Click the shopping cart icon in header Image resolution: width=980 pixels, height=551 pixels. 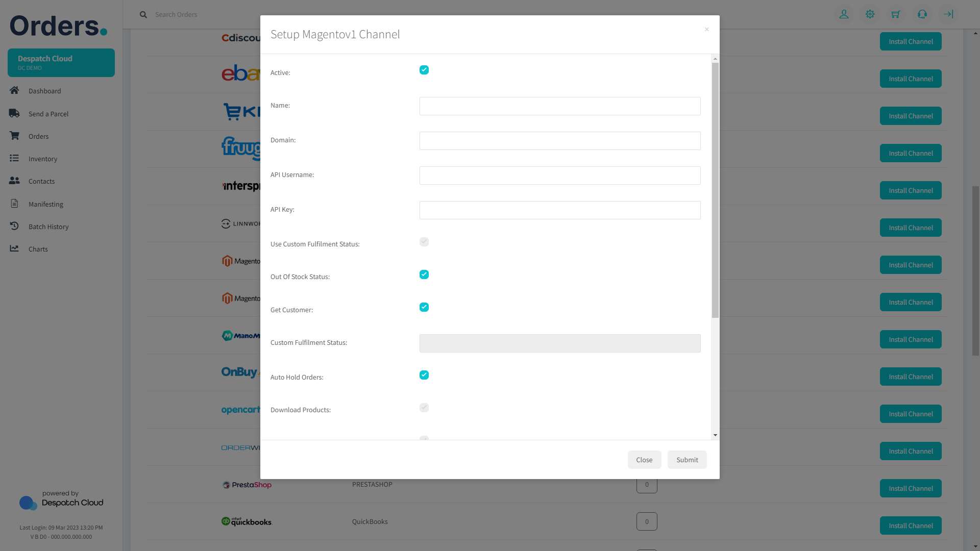[896, 14]
